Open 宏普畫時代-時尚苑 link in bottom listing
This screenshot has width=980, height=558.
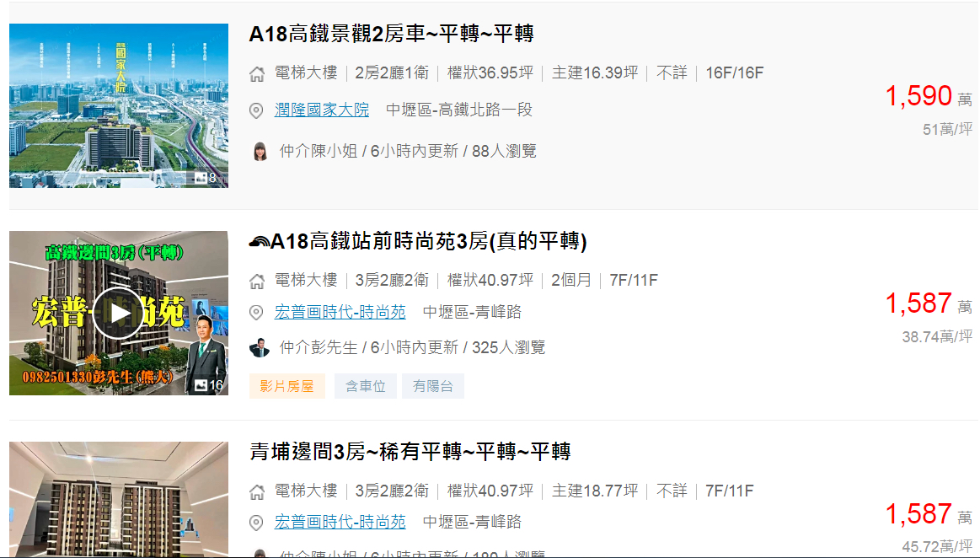coord(340,522)
